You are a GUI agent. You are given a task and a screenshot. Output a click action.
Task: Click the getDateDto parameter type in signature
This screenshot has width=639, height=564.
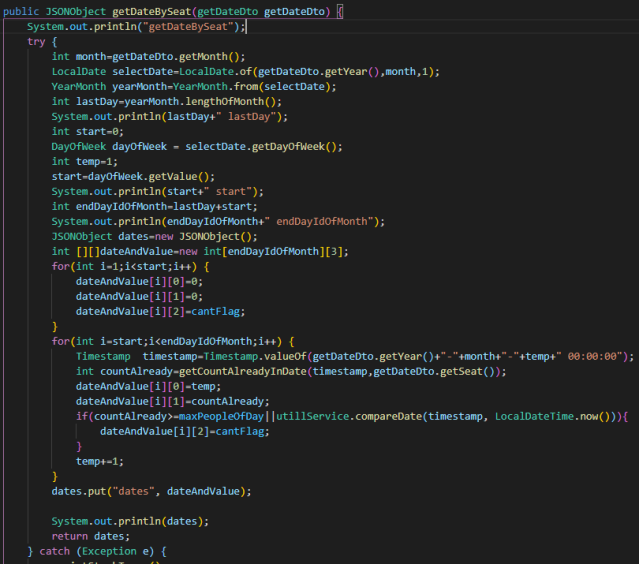pyautogui.click(x=227, y=12)
